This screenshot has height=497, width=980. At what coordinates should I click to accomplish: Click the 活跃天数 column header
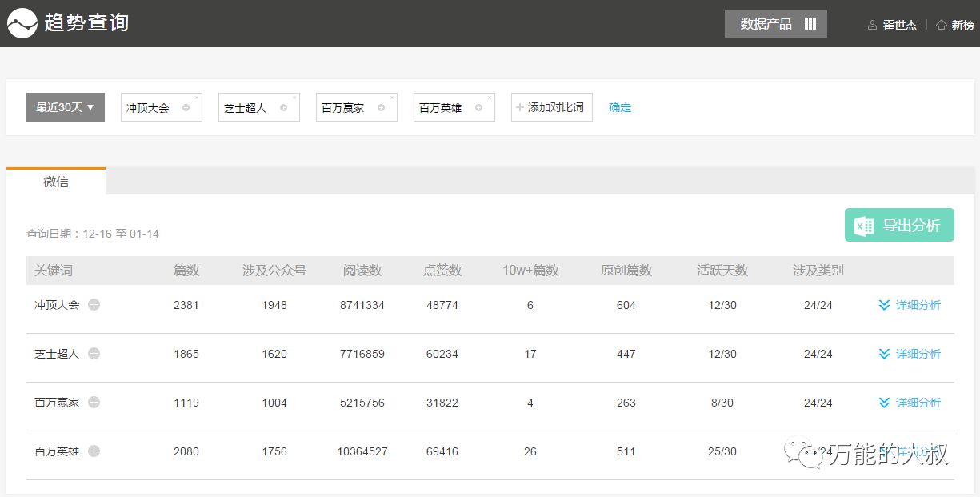[x=722, y=271]
